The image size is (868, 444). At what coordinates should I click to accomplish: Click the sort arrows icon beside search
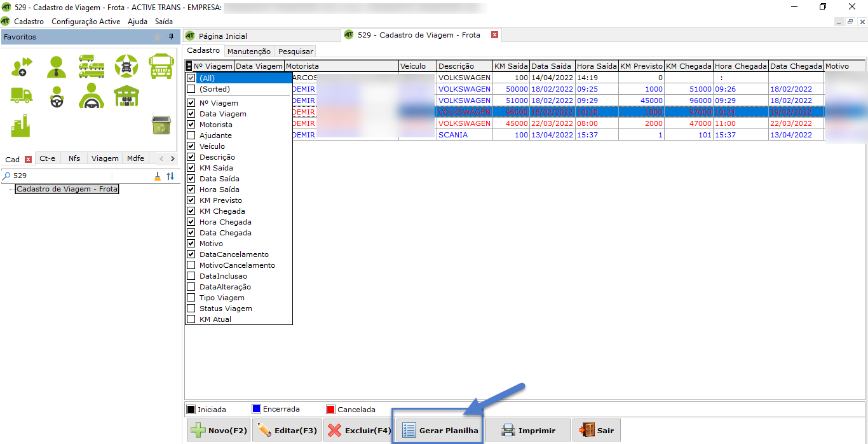pos(170,176)
